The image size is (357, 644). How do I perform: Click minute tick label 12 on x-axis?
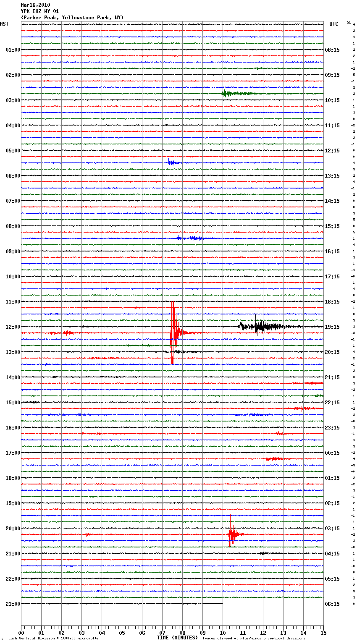[x=263, y=633]
